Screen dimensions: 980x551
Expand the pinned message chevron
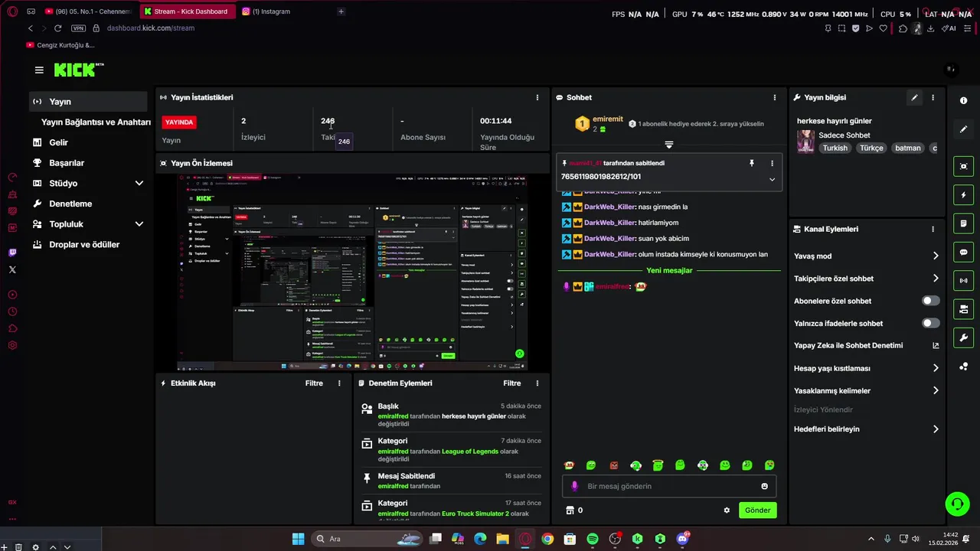pos(772,179)
